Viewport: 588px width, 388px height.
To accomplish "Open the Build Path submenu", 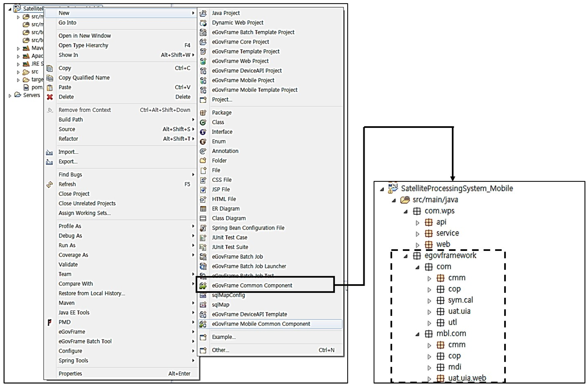I will [x=71, y=120].
